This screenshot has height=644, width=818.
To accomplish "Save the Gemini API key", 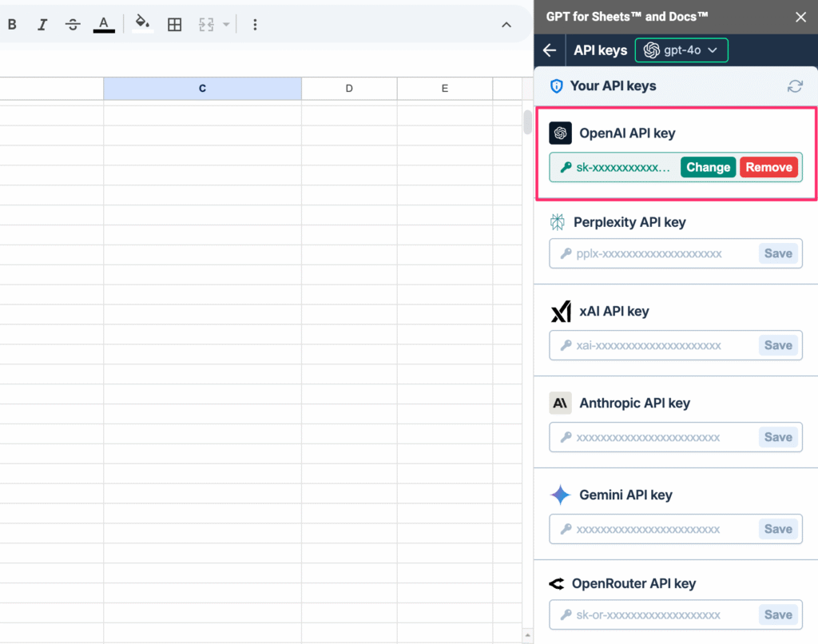I will (x=778, y=529).
